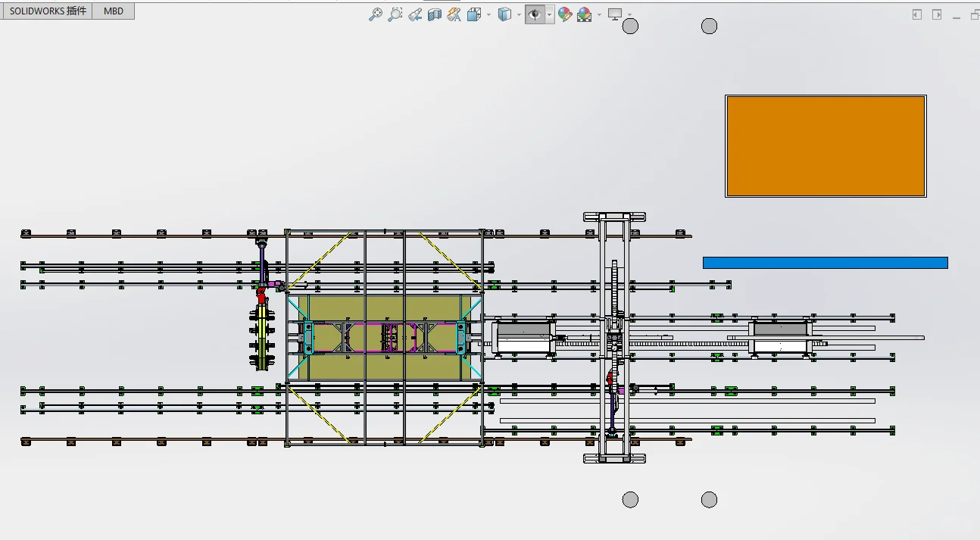This screenshot has width=980, height=540.
Task: Expand the Hide/Show Items dropdown arrow
Action: (x=550, y=15)
